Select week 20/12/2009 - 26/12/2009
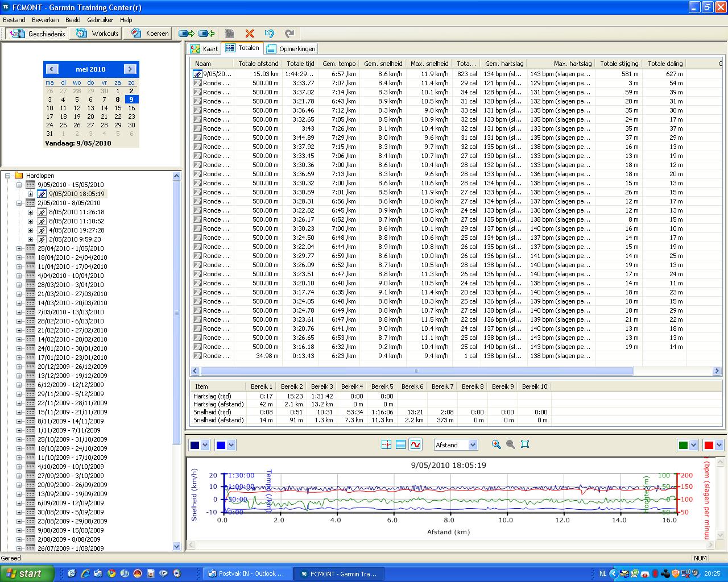 [x=72, y=367]
